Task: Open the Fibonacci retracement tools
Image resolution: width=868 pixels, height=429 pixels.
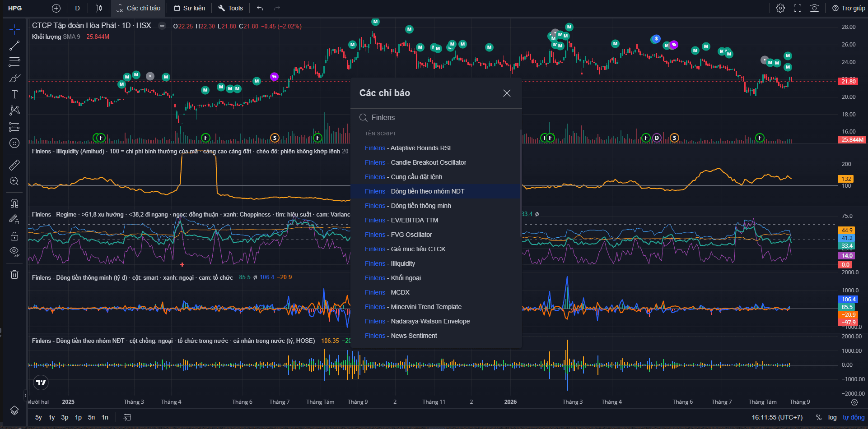Action: point(14,62)
